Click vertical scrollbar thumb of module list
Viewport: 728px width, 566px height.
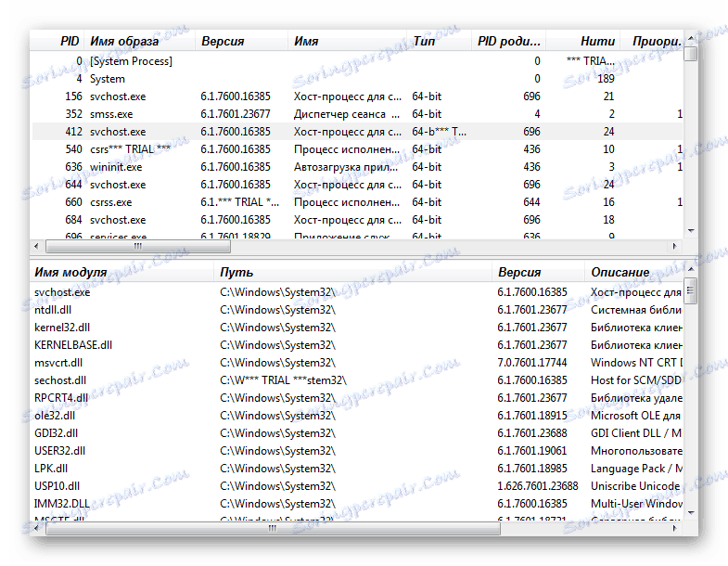click(x=691, y=290)
